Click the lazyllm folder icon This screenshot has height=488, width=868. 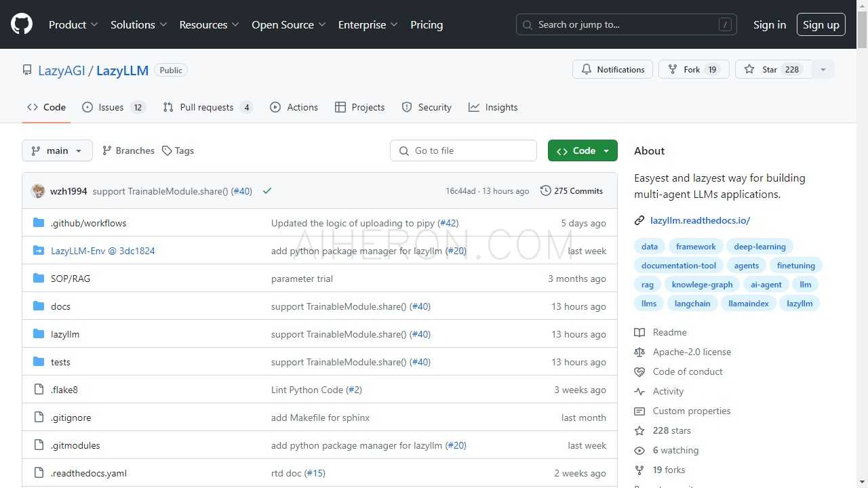coord(39,334)
